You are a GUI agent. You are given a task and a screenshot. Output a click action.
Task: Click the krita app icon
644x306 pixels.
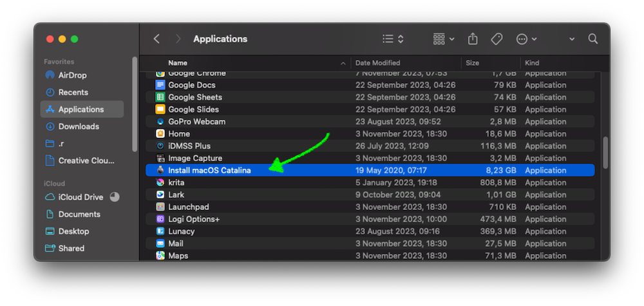pyautogui.click(x=160, y=182)
